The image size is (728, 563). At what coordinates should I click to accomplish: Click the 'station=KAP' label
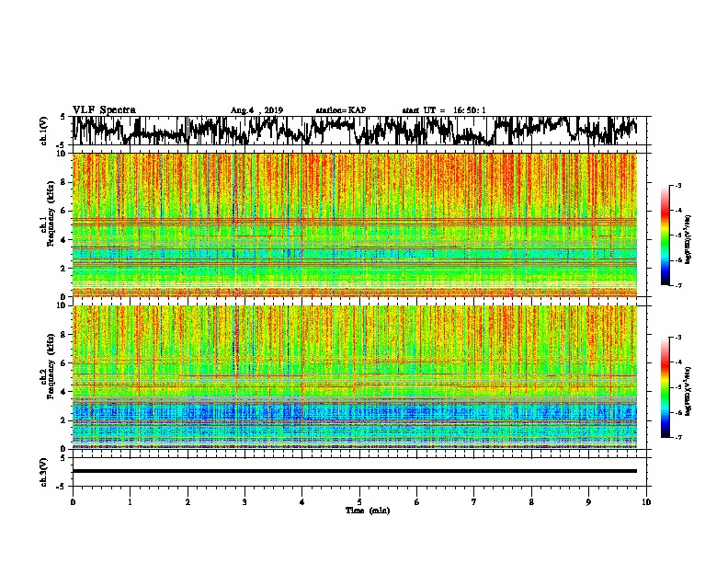click(341, 110)
